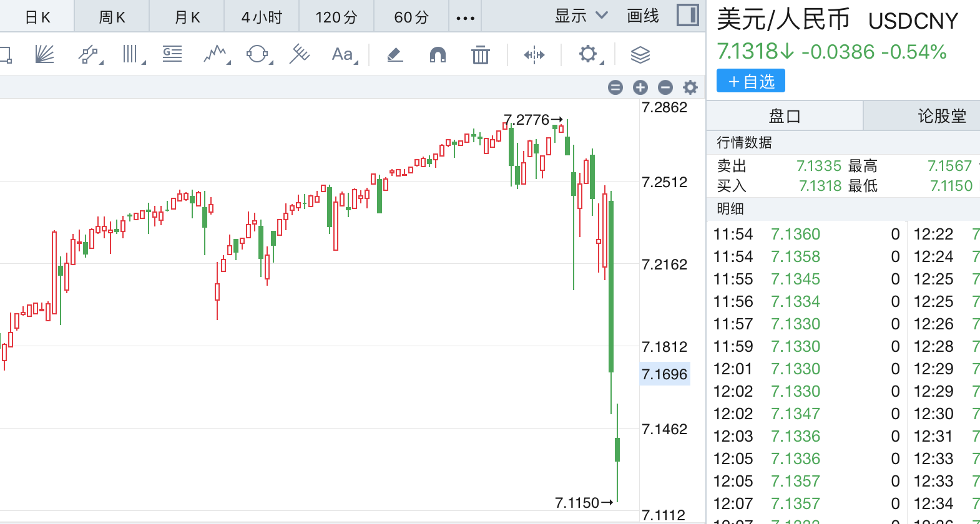
Task: Zoom in chart with plus button
Action: [640, 87]
